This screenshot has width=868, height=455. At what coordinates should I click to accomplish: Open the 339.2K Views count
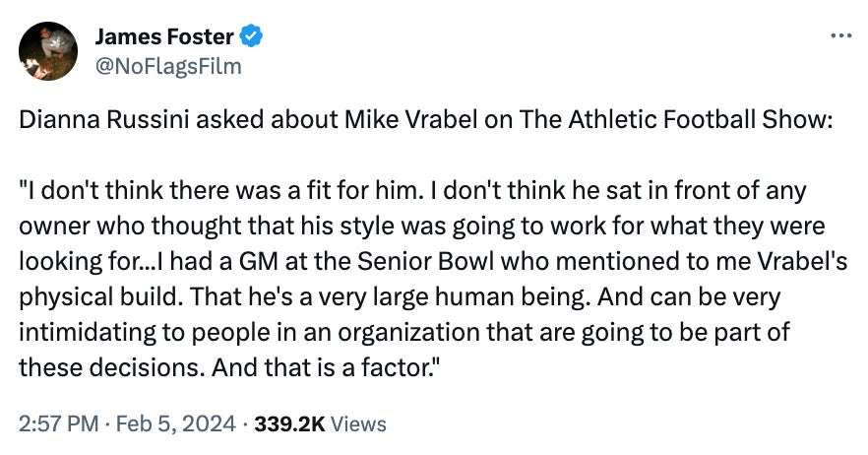pos(289,424)
